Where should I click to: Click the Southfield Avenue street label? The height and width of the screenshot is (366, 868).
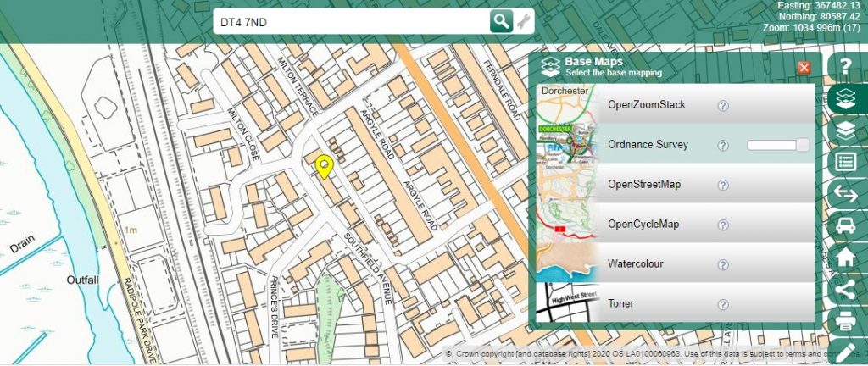point(368,268)
